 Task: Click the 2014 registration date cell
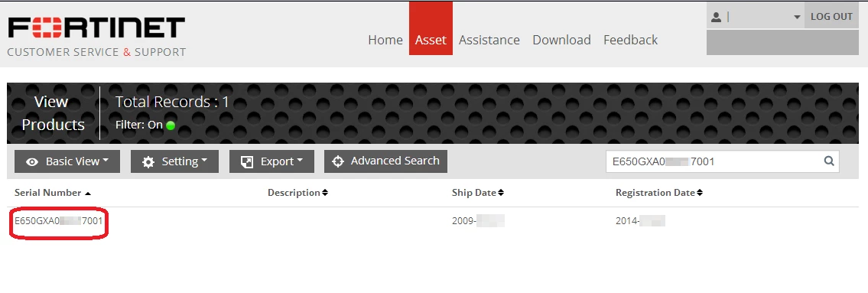coord(640,222)
